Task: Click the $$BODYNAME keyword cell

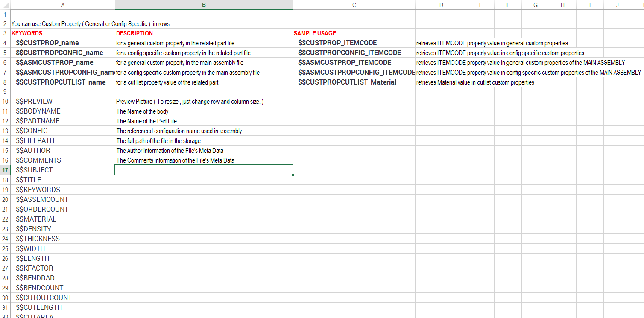Action: point(63,111)
